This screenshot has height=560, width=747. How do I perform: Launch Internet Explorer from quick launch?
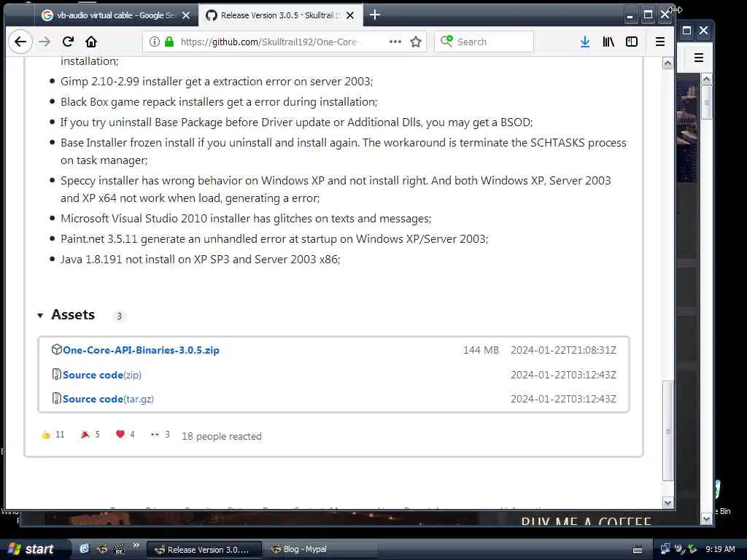85,549
